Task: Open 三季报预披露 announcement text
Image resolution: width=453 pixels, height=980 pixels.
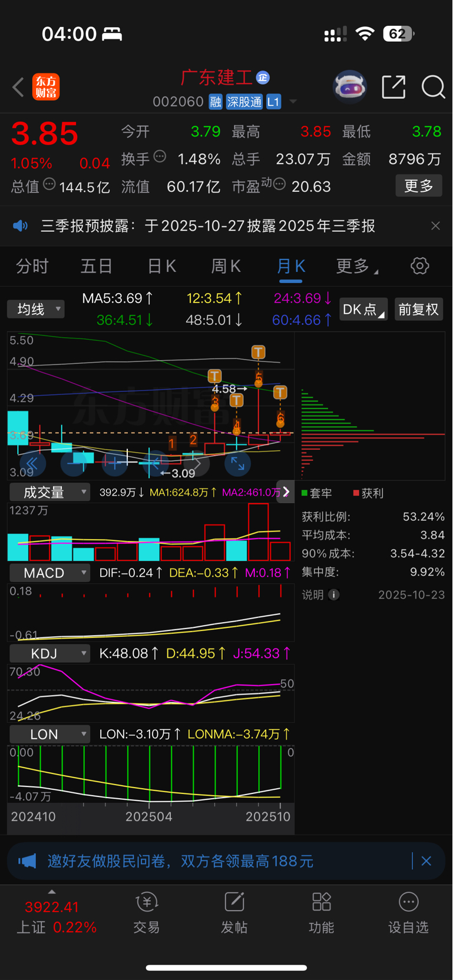Action: pyautogui.click(x=208, y=226)
